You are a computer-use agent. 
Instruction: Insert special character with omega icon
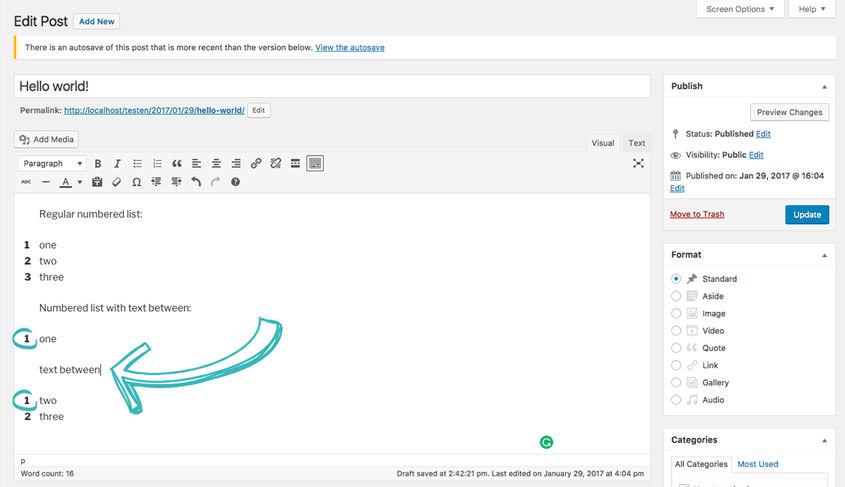tap(137, 182)
